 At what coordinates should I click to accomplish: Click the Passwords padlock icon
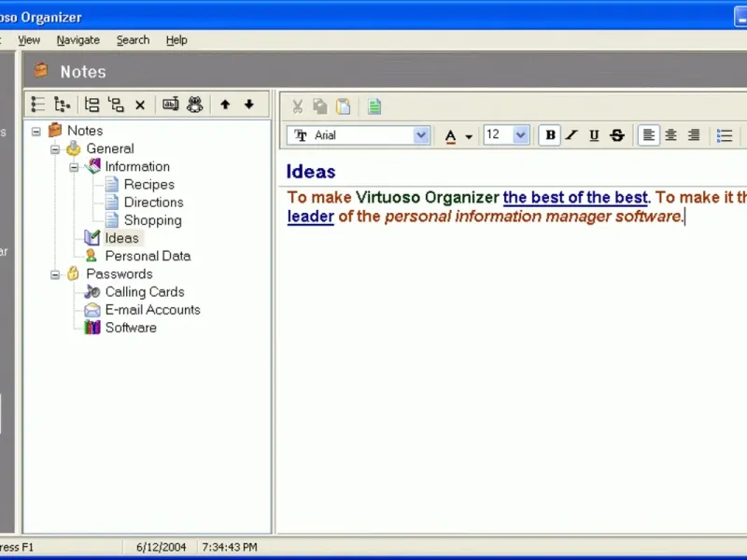coord(73,273)
